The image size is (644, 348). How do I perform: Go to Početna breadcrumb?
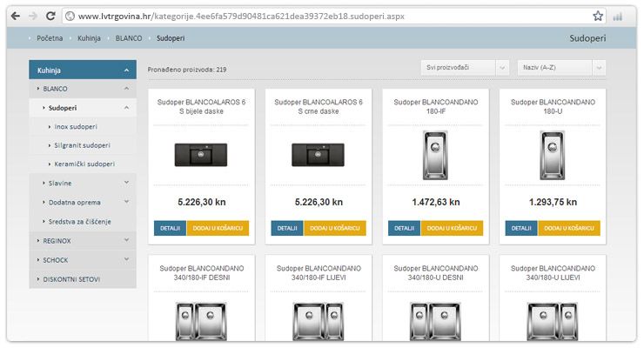(50, 38)
